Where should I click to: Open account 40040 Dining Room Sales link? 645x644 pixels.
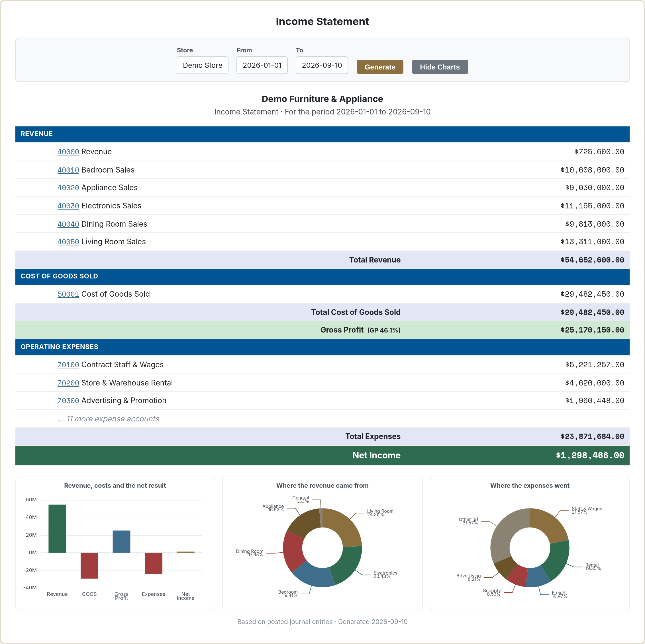[x=68, y=224]
